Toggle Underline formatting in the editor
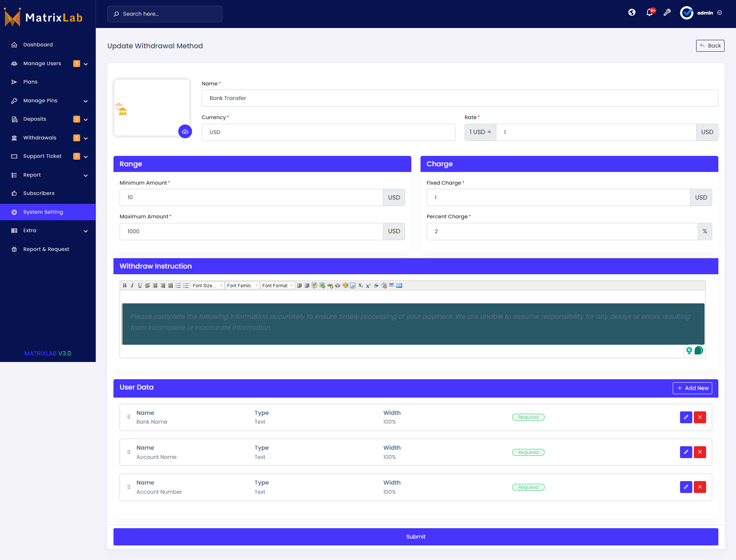This screenshot has height=560, width=736. click(x=140, y=285)
